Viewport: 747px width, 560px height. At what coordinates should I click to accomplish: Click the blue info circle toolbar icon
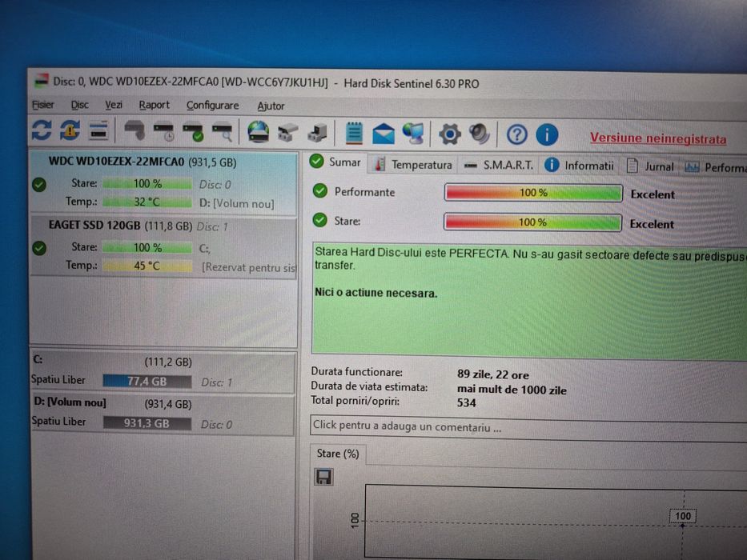tap(547, 135)
